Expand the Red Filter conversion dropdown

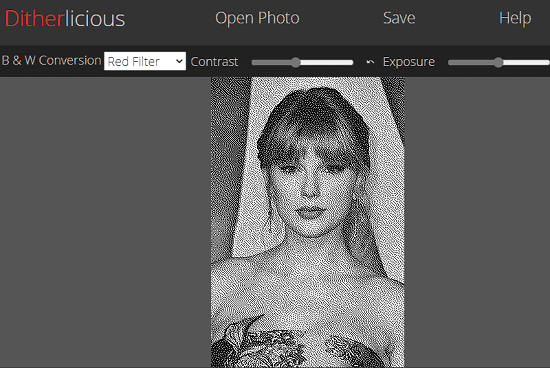tap(145, 61)
